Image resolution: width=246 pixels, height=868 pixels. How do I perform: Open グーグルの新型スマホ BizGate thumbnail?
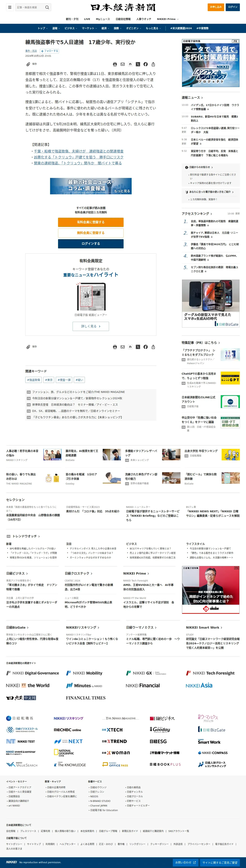211,304
